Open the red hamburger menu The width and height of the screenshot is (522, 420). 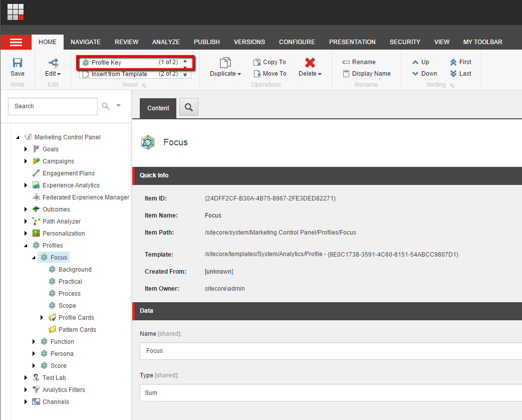point(16,42)
